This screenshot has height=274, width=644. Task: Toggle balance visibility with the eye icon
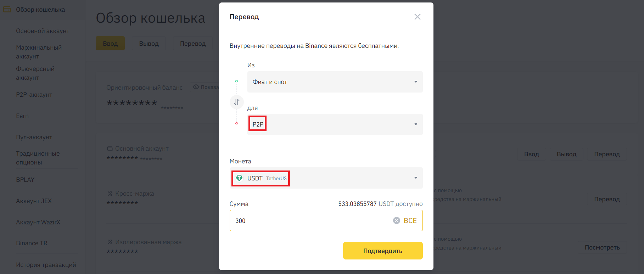(x=196, y=87)
